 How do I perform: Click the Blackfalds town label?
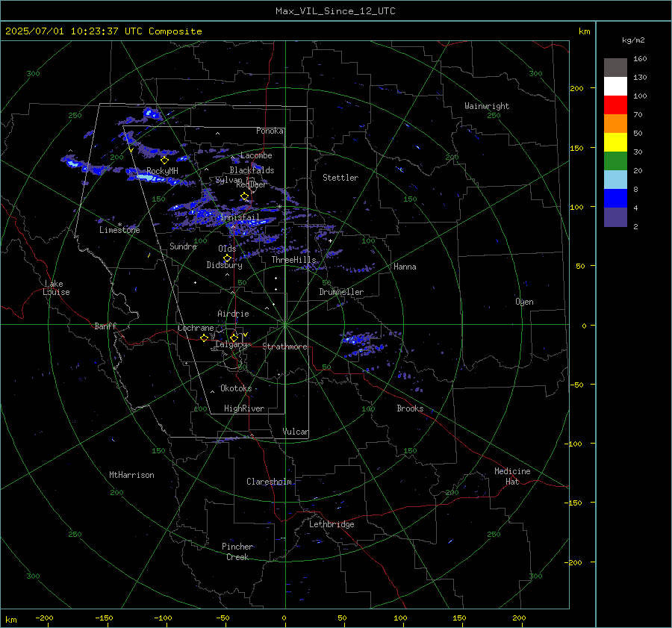coord(252,170)
